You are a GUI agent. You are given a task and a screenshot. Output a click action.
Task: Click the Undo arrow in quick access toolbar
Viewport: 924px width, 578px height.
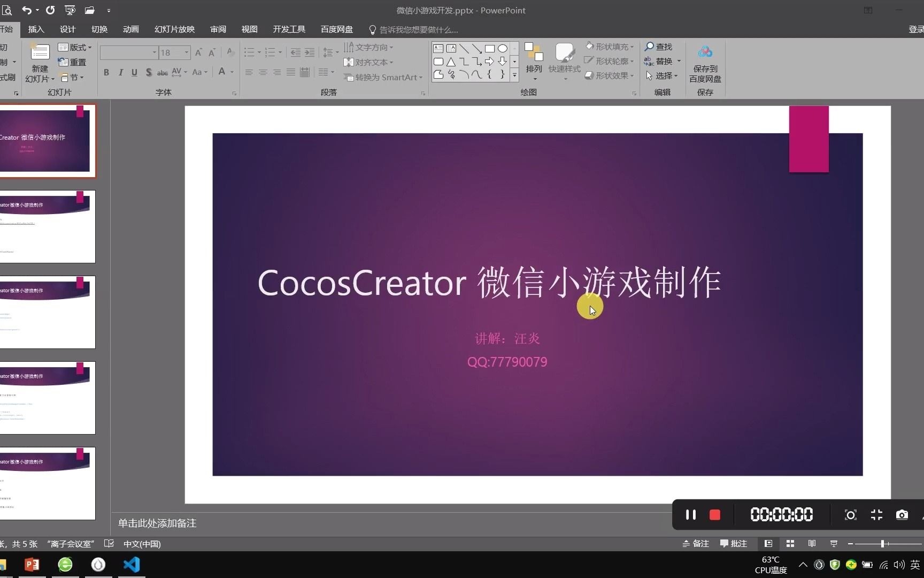pyautogui.click(x=26, y=10)
